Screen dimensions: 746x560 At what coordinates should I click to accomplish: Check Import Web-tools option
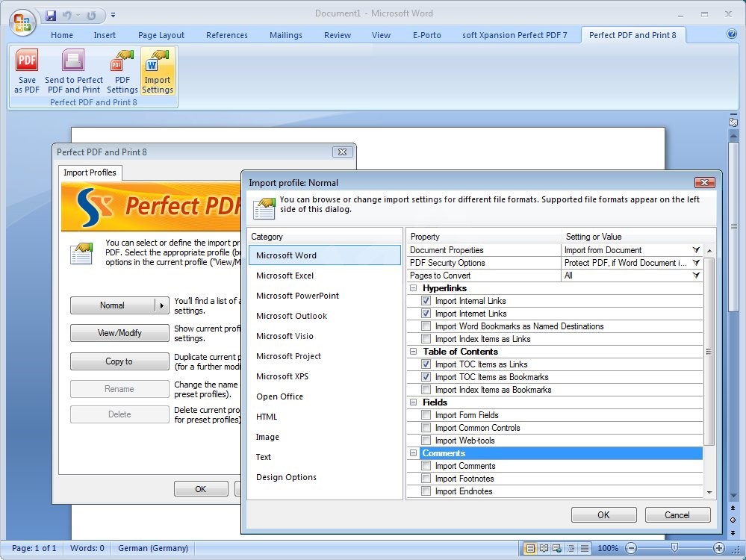click(x=426, y=441)
